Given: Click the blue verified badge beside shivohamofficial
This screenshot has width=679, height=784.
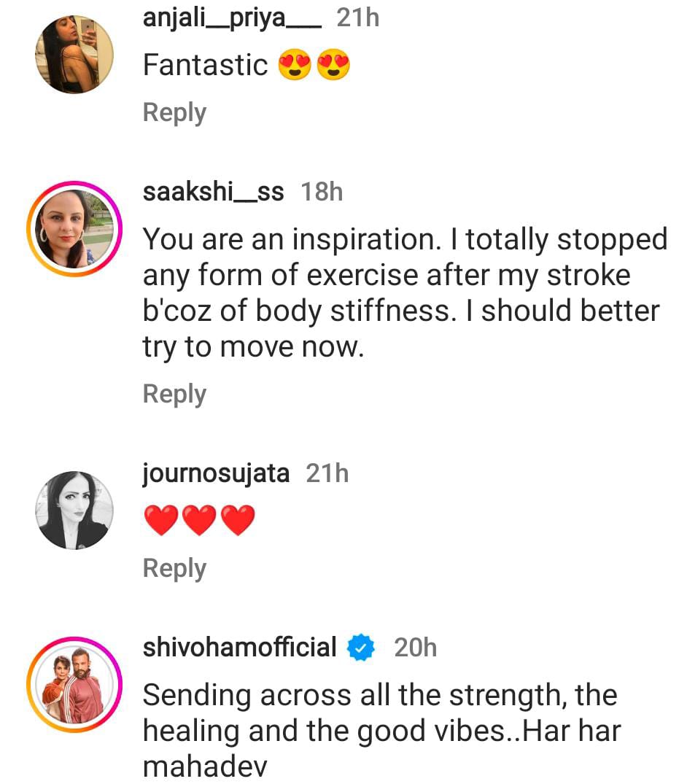Looking at the screenshot, I should 361,648.
